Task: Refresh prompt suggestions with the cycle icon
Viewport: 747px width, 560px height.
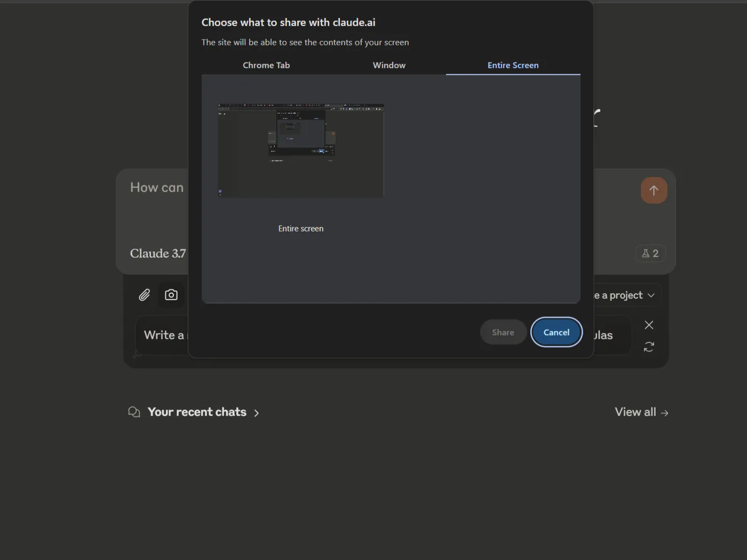Action: click(x=649, y=347)
